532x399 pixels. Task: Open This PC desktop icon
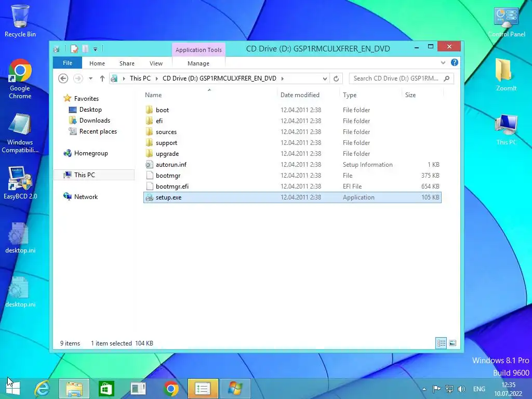click(506, 129)
